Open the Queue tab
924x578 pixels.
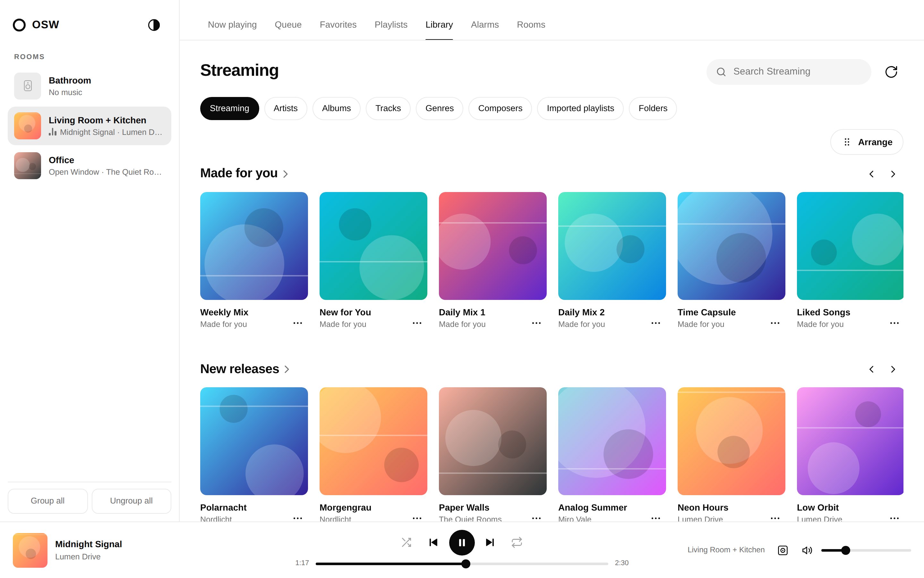pos(288,24)
